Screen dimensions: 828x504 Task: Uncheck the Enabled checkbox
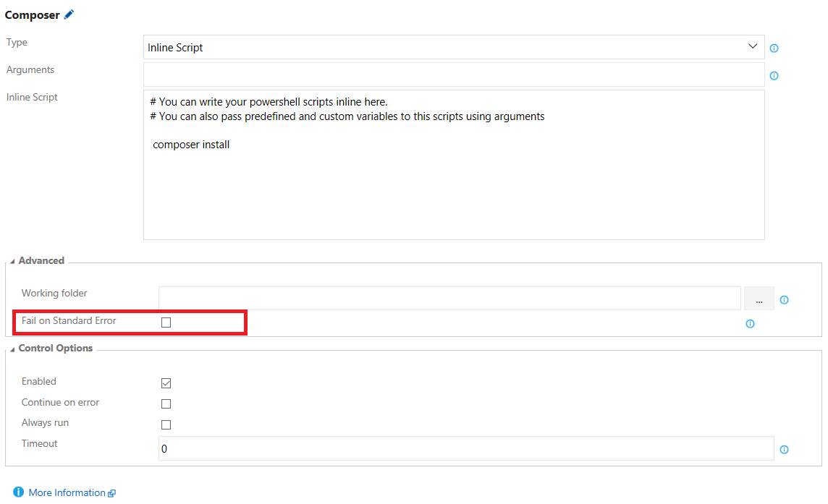166,383
